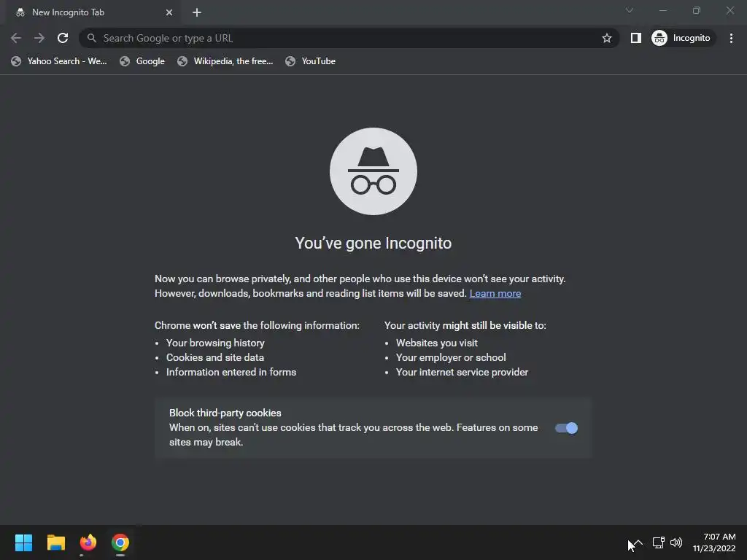Viewport: 747px width, 560px height.
Task: Open a new tab with the plus button
Action: [197, 12]
